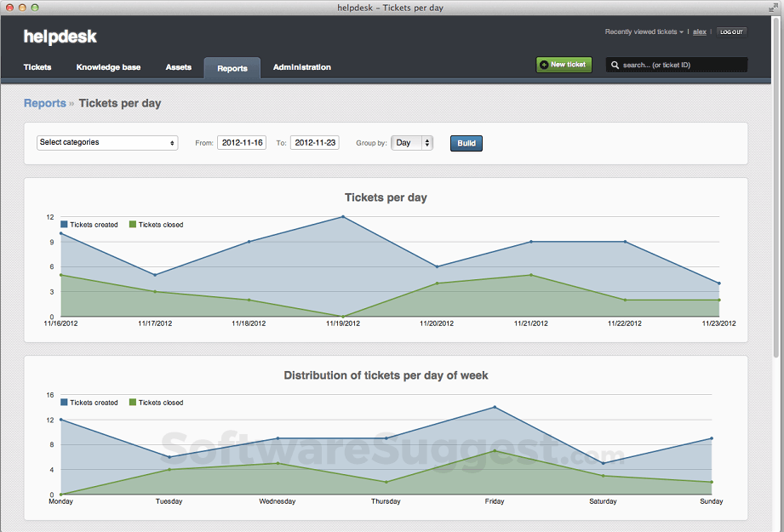Image resolution: width=784 pixels, height=532 pixels.
Task: Go to the Assets tab
Action: point(179,67)
